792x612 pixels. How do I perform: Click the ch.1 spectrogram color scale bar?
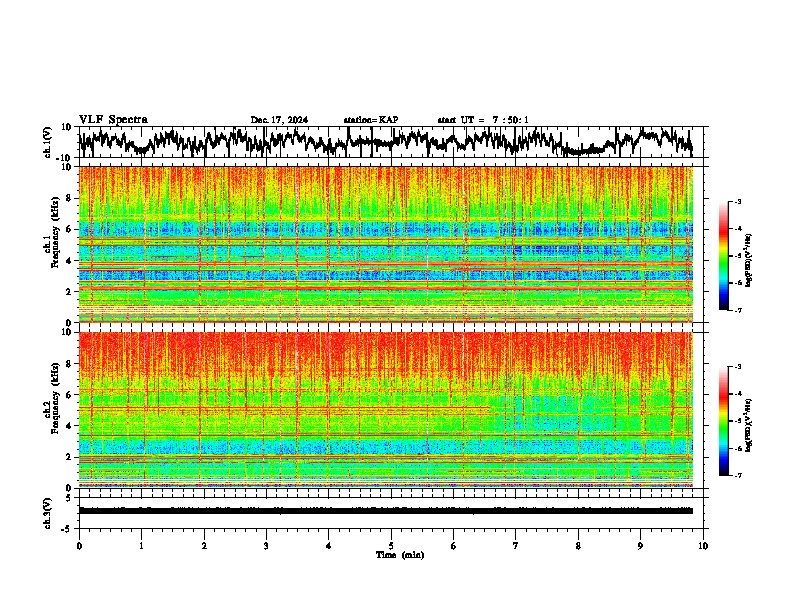point(723,256)
